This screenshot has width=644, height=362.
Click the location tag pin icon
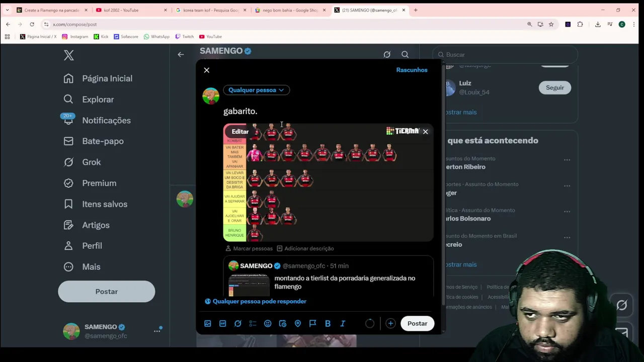tap(298, 323)
